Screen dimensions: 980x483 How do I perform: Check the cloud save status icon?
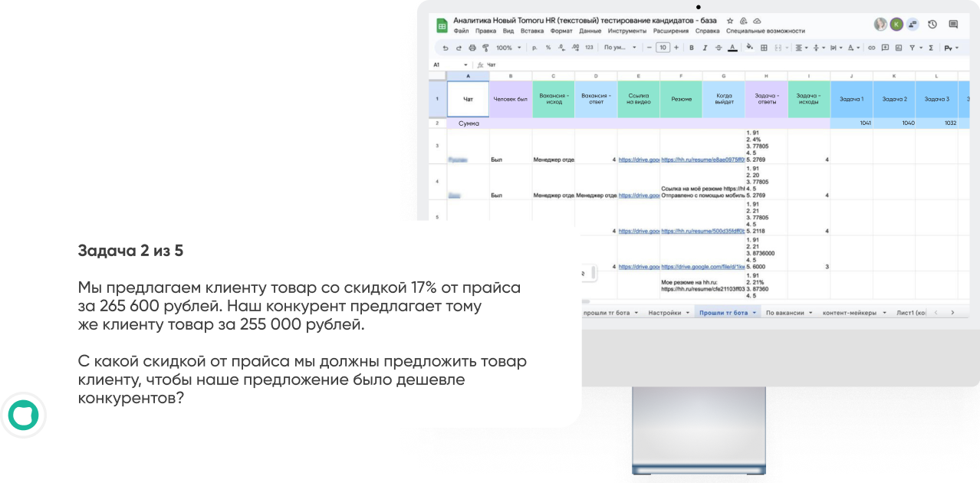click(x=757, y=21)
